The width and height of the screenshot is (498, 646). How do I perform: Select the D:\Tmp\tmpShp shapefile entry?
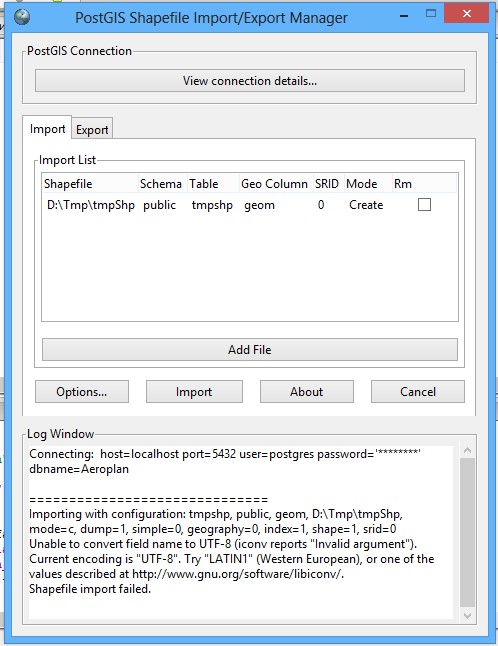pos(91,205)
